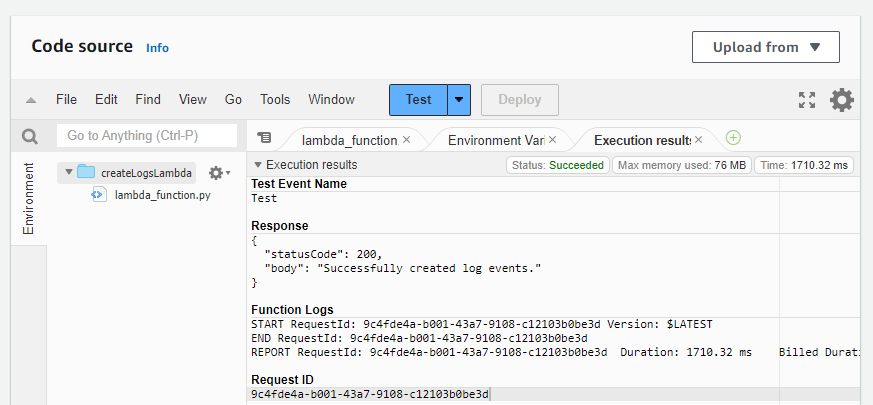Close the Execution results tab

pos(698,140)
